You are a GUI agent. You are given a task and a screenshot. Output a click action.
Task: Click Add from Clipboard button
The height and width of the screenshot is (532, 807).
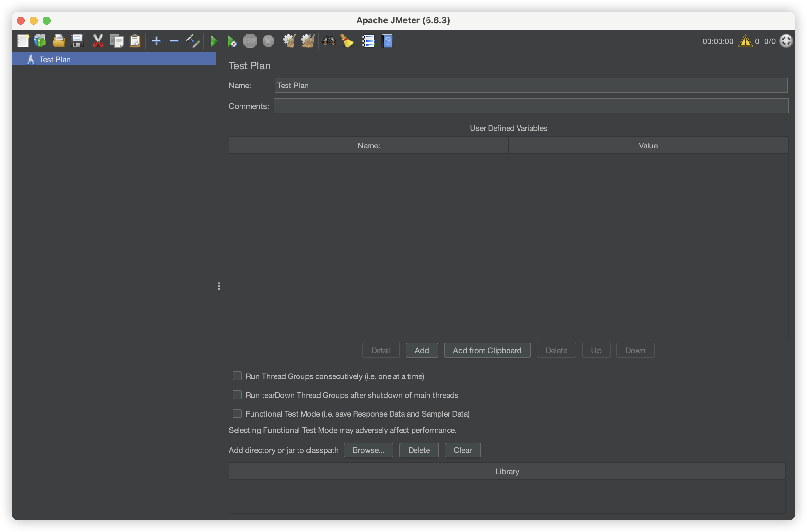coord(487,350)
